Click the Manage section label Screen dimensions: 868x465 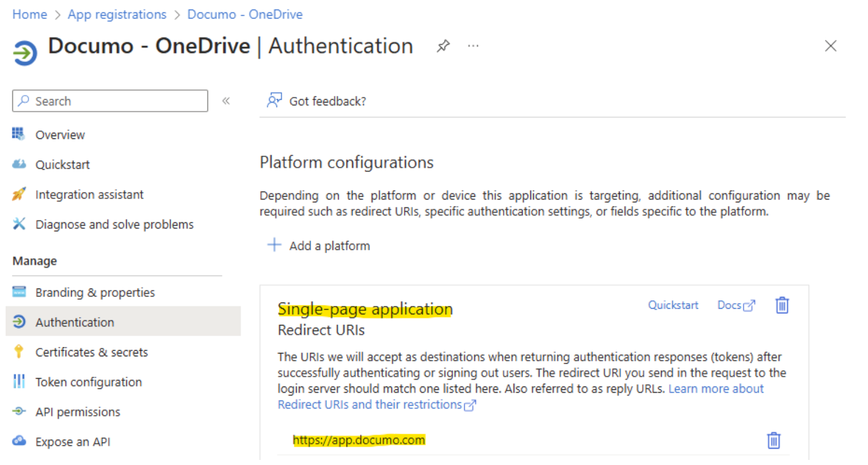[x=35, y=261]
